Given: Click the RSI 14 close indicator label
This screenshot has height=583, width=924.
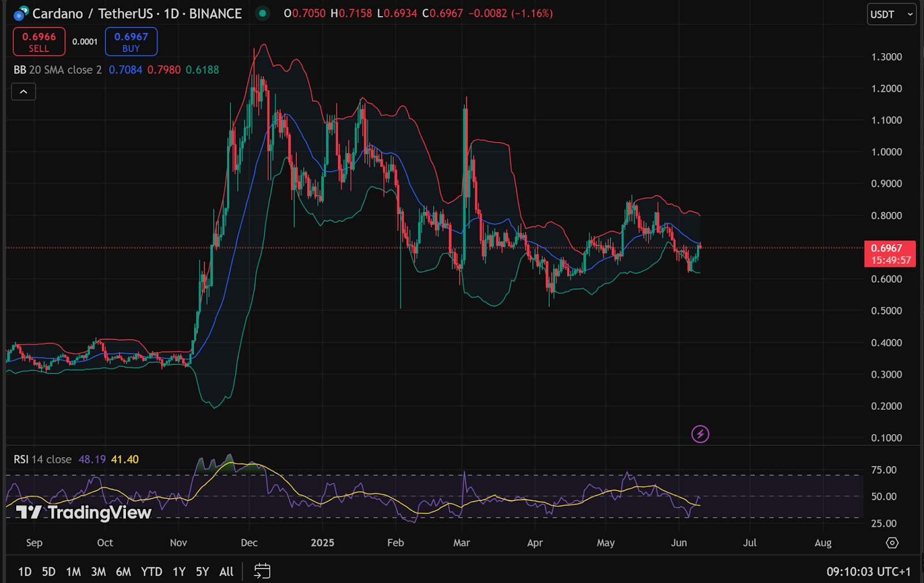Looking at the screenshot, I should pyautogui.click(x=43, y=459).
